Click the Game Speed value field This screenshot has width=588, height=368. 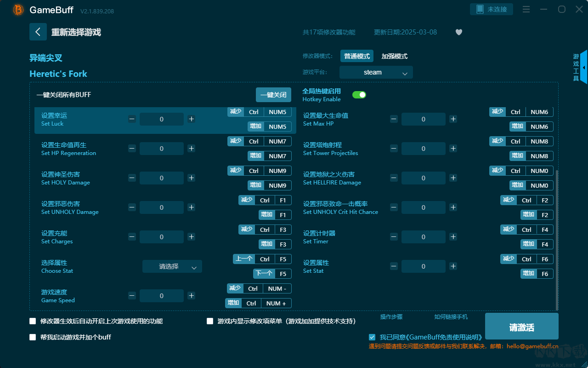coord(162,296)
